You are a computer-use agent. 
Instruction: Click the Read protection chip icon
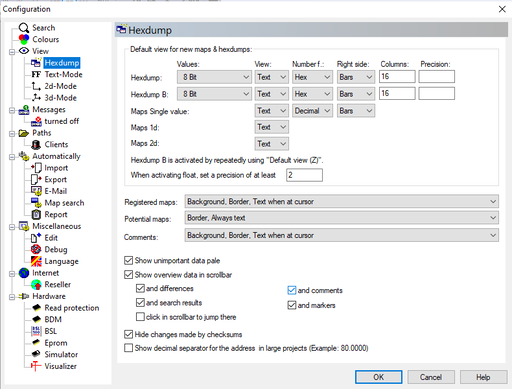pos(36,308)
